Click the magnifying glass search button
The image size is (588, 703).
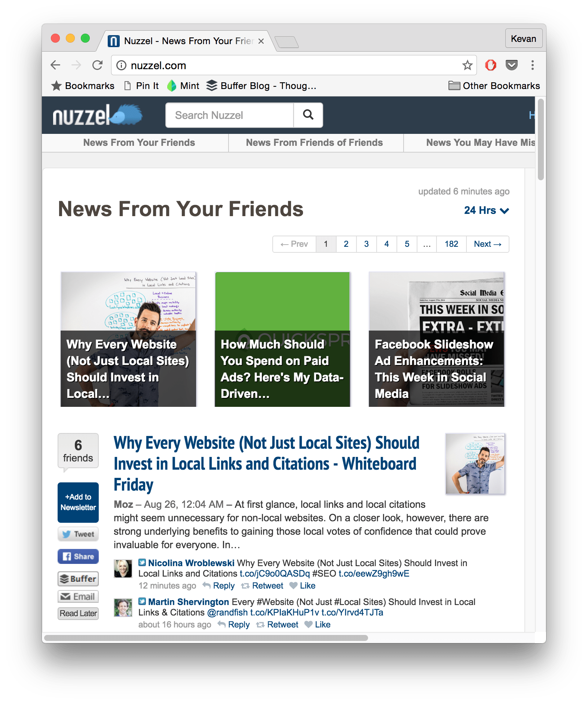(x=308, y=115)
